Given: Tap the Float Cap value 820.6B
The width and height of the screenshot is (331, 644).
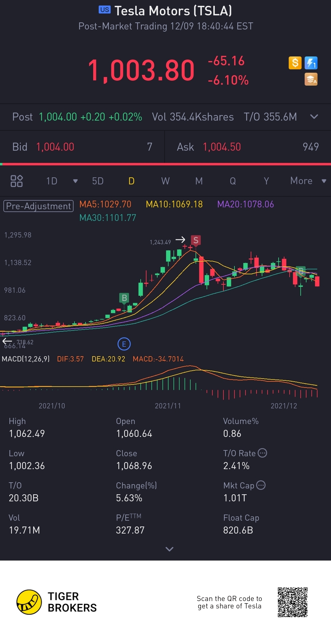Looking at the screenshot, I should (x=238, y=530).
